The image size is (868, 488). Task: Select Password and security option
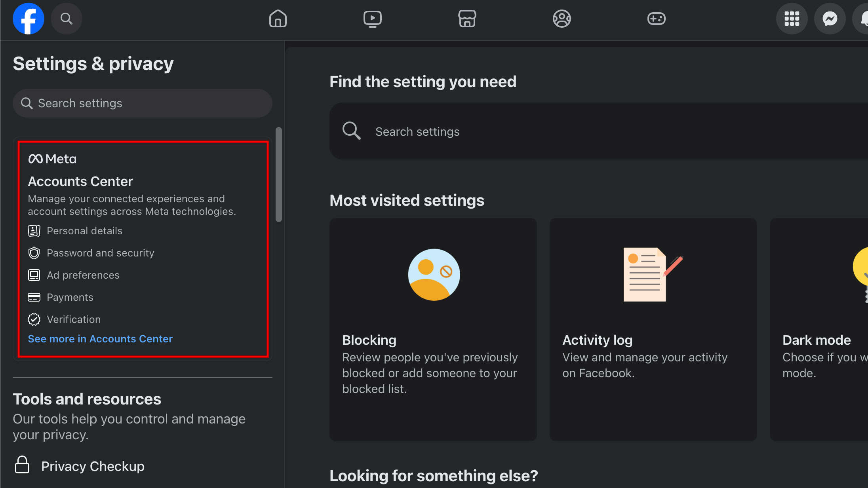coord(100,253)
